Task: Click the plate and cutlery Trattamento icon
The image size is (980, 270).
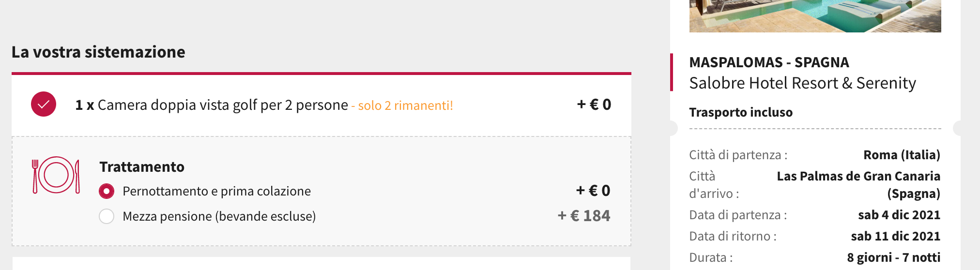Action: [x=56, y=175]
